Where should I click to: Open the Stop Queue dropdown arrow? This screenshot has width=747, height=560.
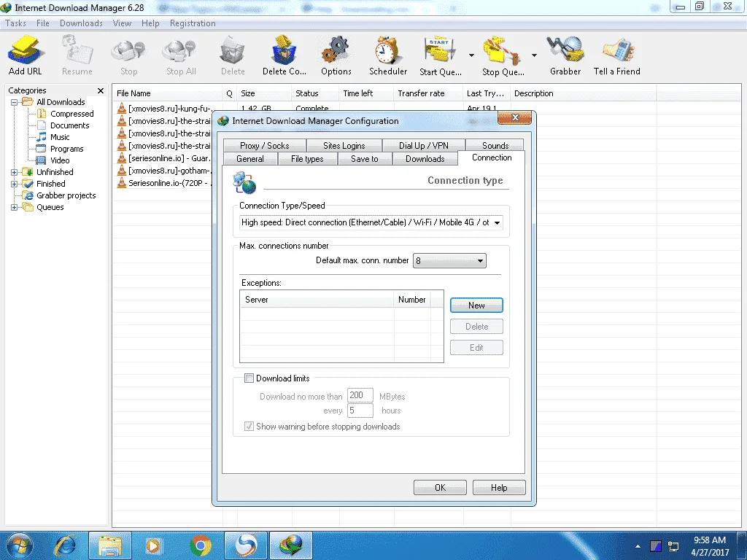point(534,55)
